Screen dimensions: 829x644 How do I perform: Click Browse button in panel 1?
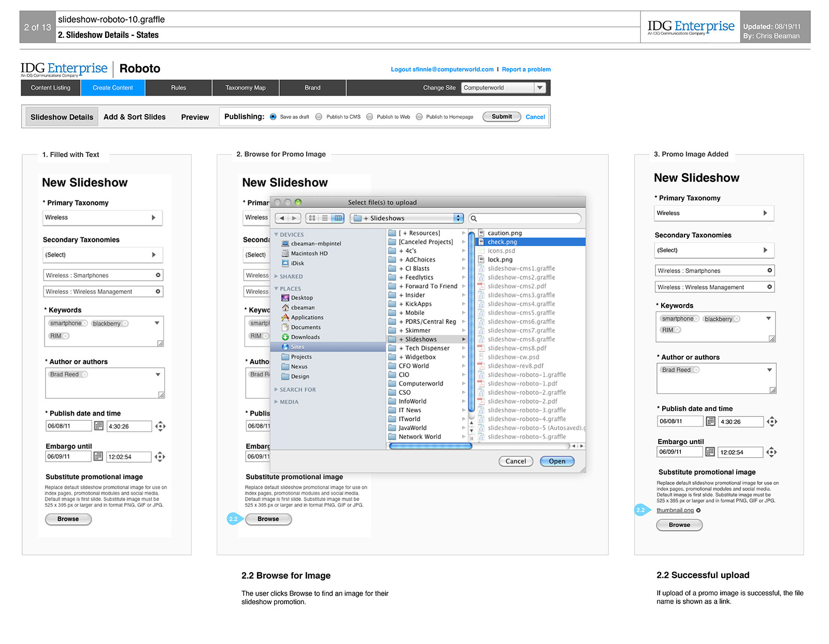[68, 519]
